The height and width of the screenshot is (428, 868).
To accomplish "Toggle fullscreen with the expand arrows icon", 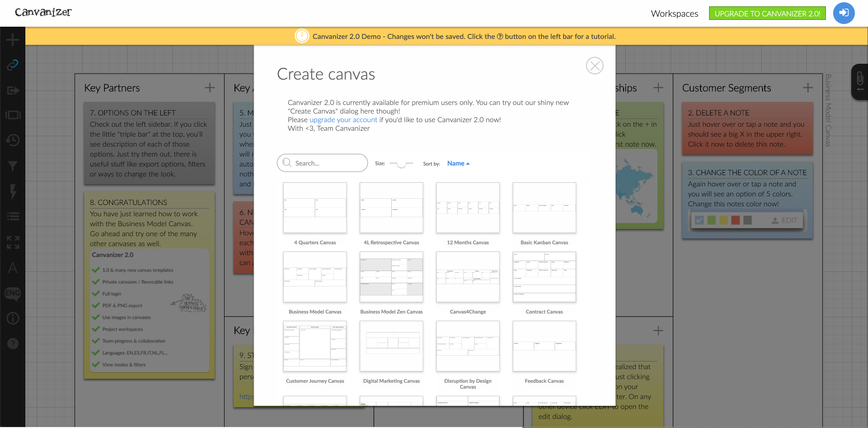I will (13, 243).
